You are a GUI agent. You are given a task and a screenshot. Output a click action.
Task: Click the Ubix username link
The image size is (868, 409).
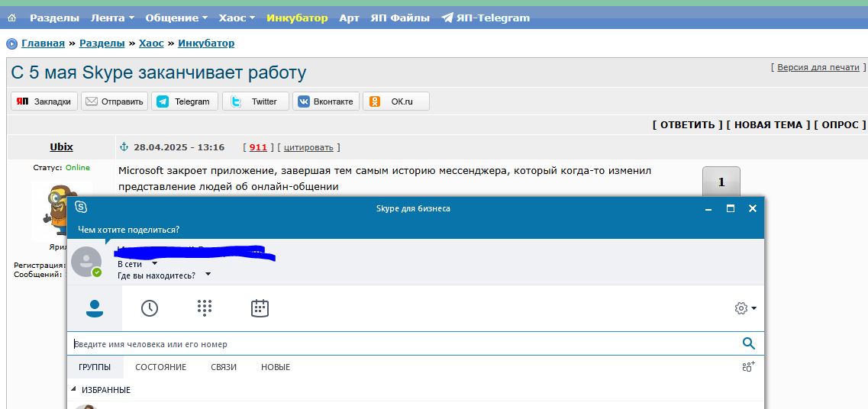click(x=61, y=147)
